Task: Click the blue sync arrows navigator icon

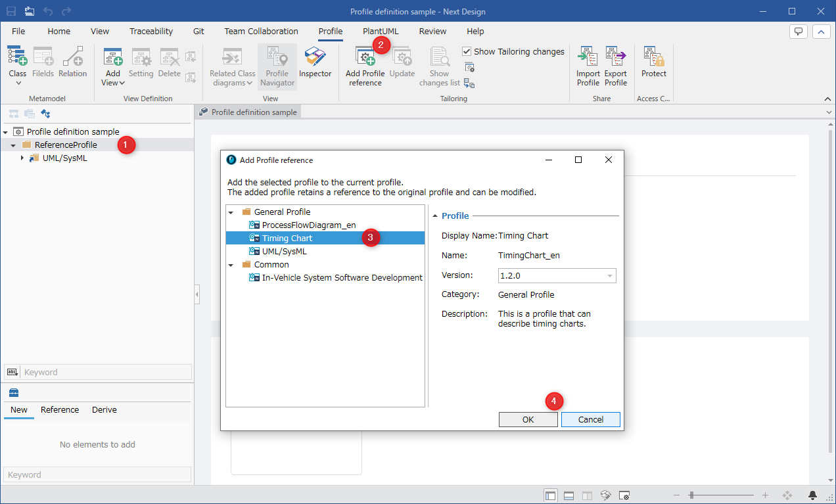Action: [x=46, y=113]
